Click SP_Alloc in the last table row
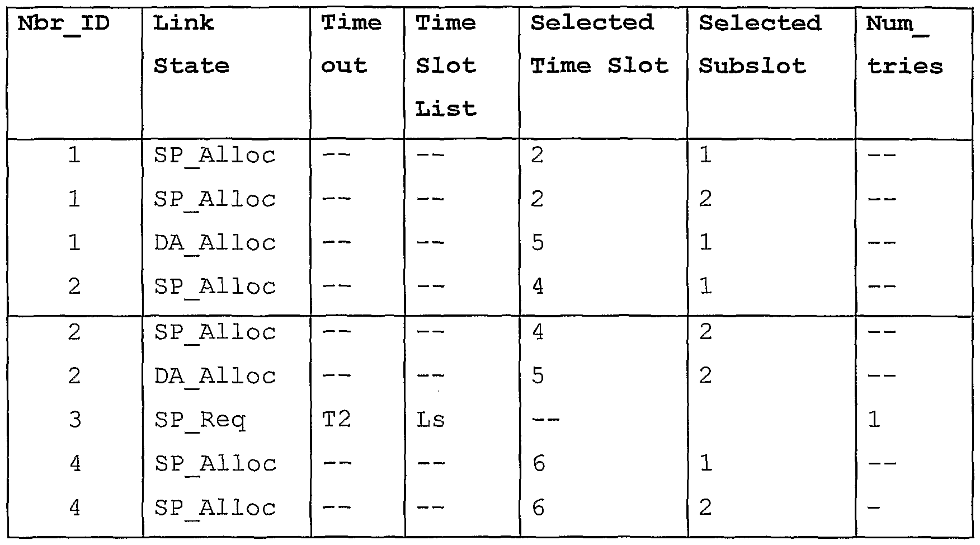The image size is (980, 545). pos(215,508)
